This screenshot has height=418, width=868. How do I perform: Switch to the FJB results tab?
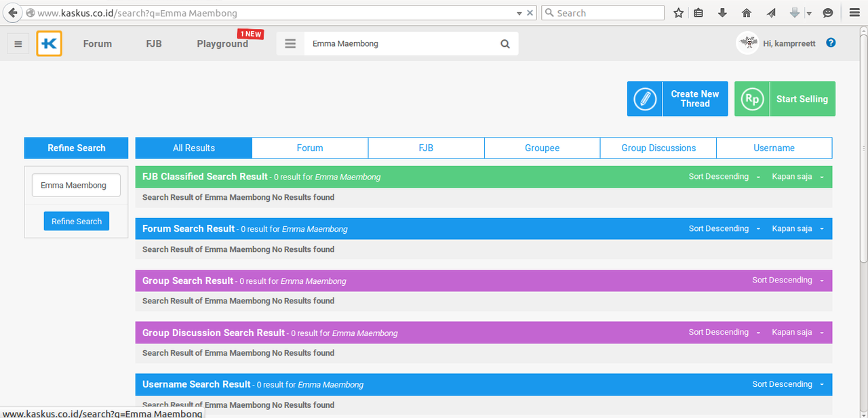[426, 148]
